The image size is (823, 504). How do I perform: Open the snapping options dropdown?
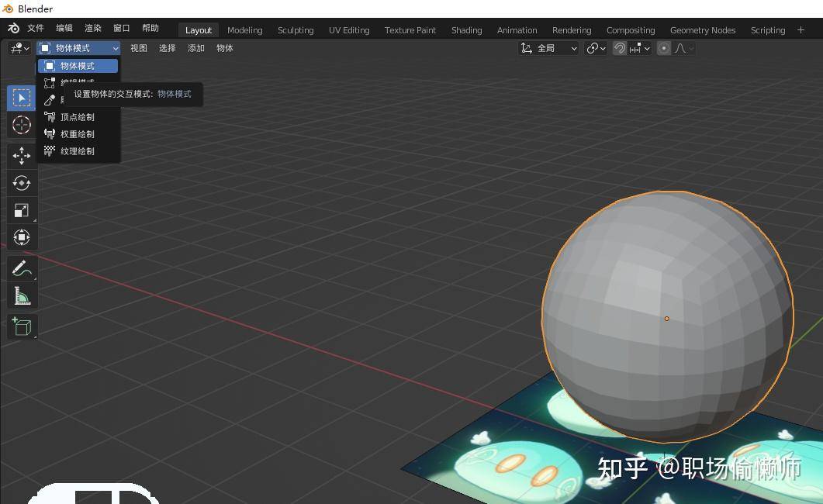(640, 48)
